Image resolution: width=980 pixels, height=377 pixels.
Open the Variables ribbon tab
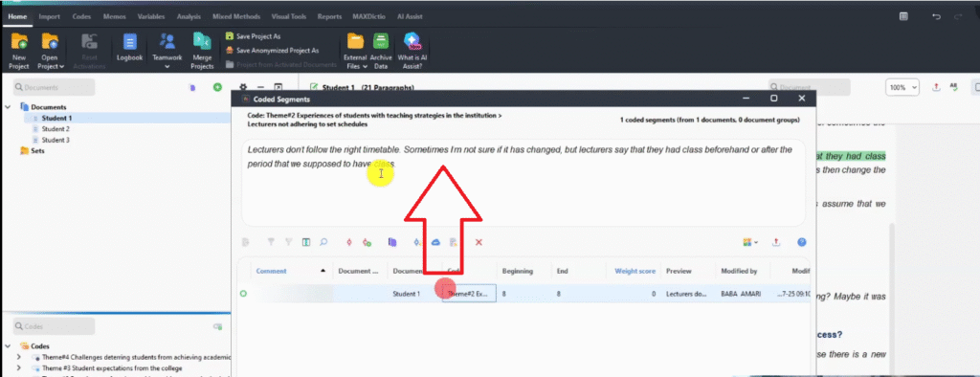point(151,17)
